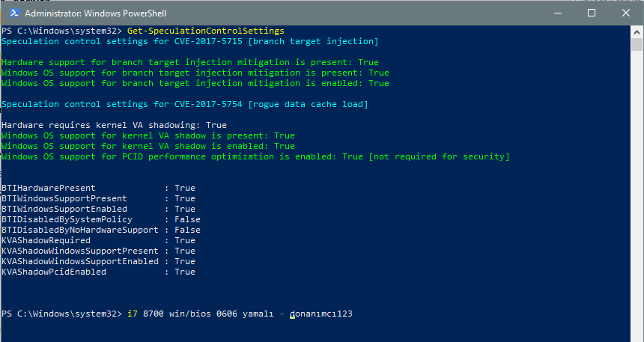Image resolution: width=644 pixels, height=342 pixels.
Task: Minimize the PowerShell window
Action: click(558, 13)
